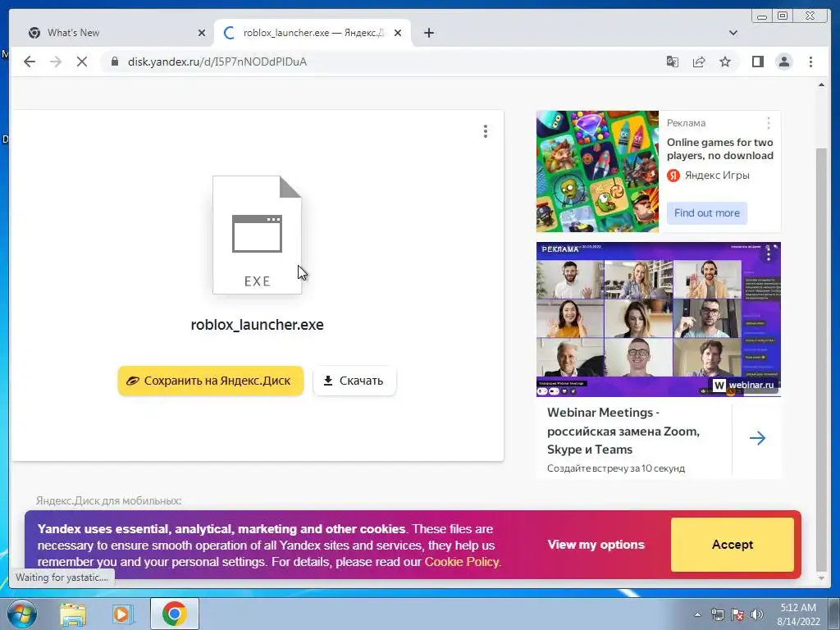This screenshot has height=630, width=840.
Task: Click the blue arrow on webinar ad
Action: click(757, 438)
